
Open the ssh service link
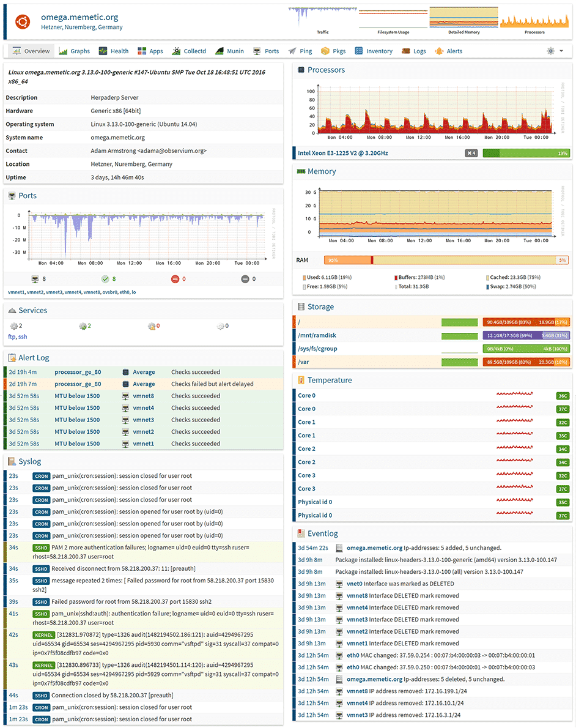(23, 336)
